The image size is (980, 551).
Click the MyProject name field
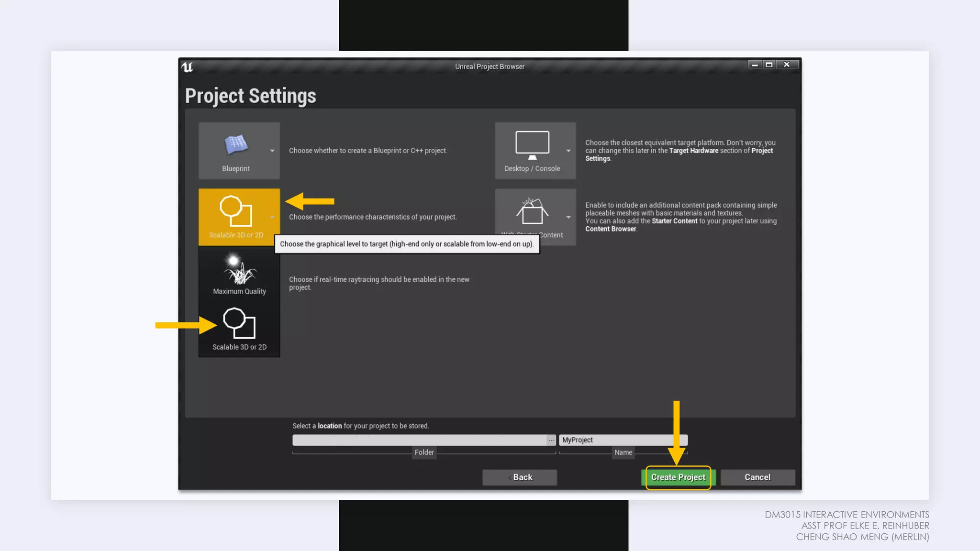(623, 440)
